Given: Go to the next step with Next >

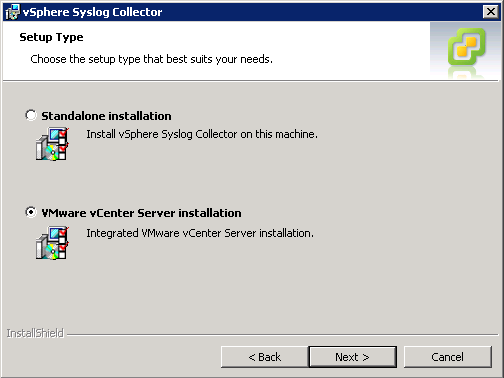Looking at the screenshot, I should tap(353, 357).
